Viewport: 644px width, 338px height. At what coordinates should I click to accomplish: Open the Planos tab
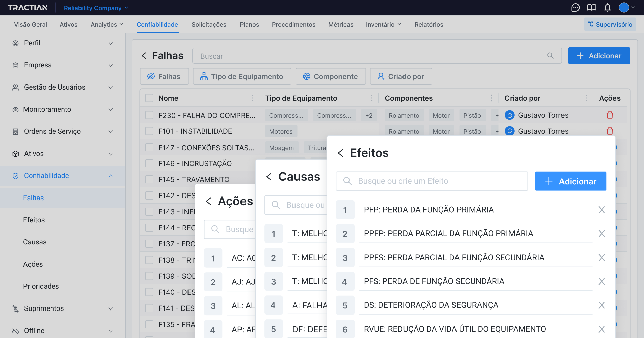249,24
